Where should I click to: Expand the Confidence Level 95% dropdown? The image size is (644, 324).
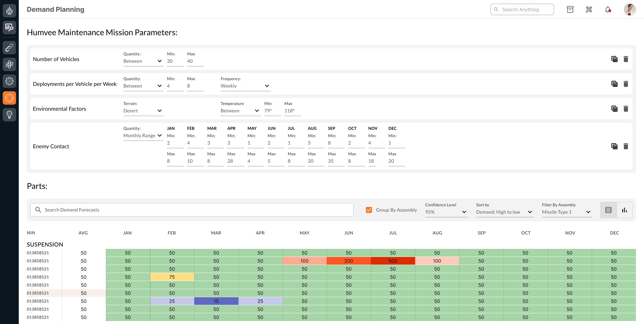[x=446, y=212]
